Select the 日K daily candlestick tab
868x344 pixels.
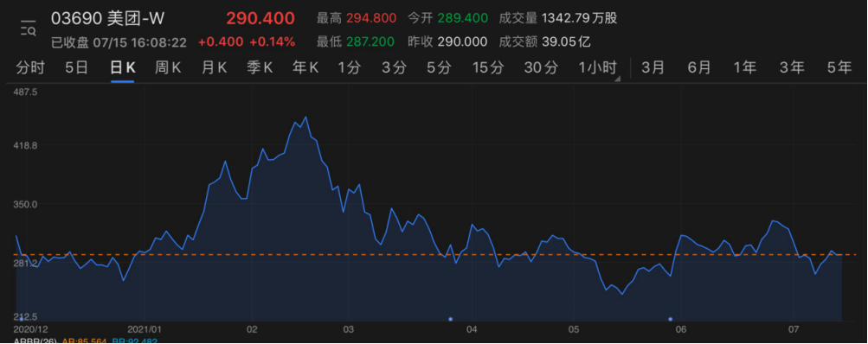point(122,68)
